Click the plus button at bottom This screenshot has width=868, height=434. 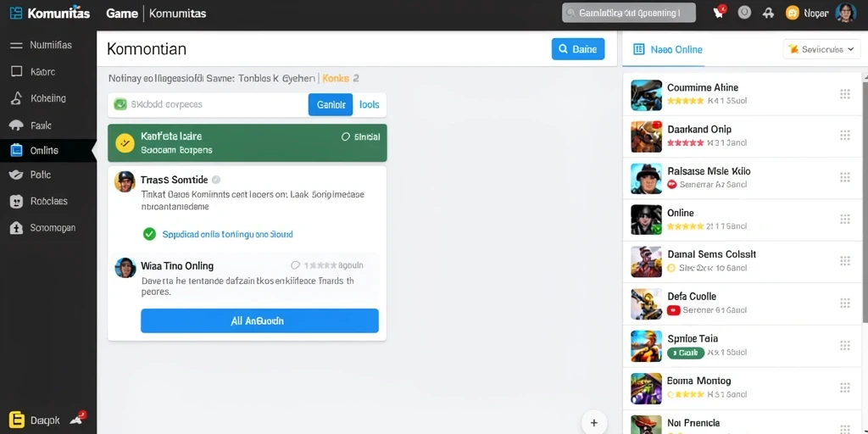(594, 423)
